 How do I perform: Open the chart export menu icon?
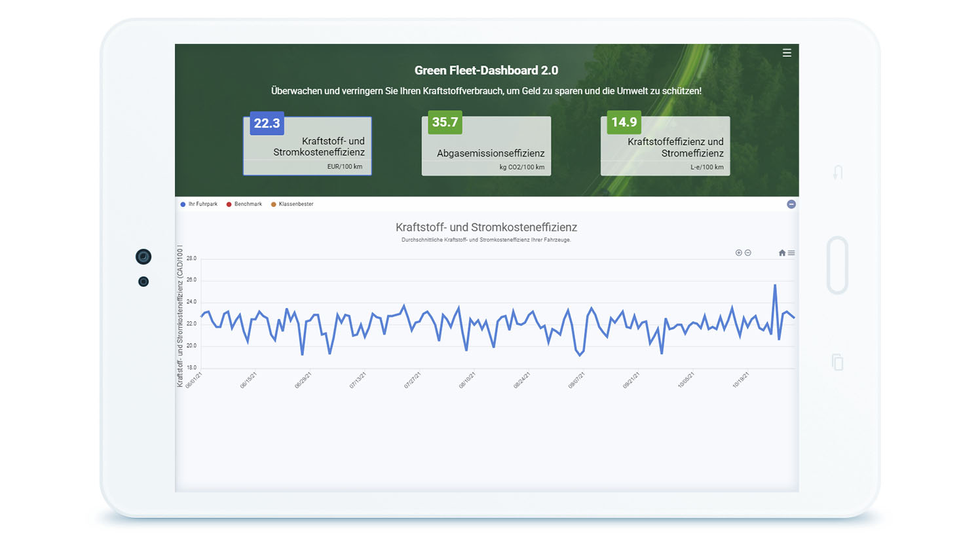[x=791, y=253]
